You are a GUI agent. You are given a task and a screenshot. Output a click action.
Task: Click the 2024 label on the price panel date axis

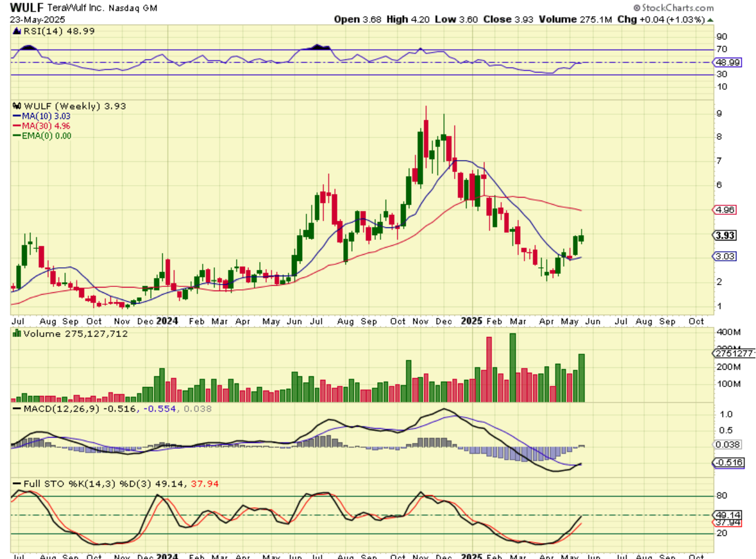(x=167, y=321)
